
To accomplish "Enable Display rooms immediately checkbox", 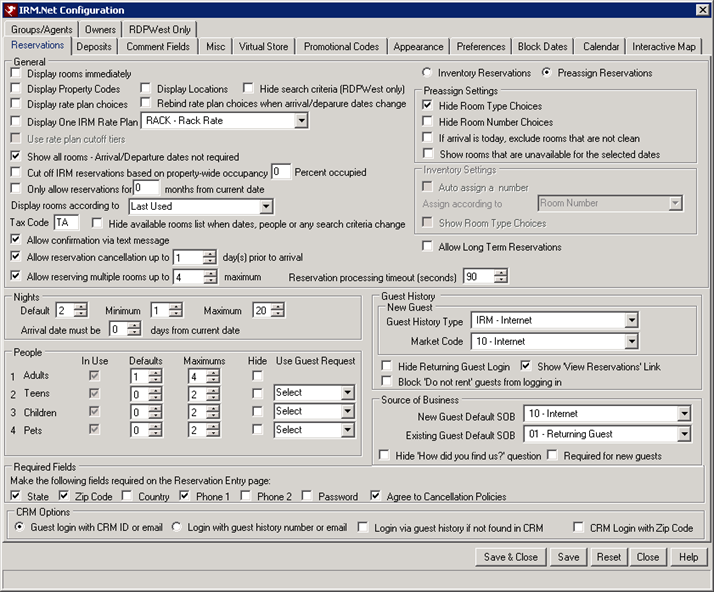I will (x=16, y=73).
